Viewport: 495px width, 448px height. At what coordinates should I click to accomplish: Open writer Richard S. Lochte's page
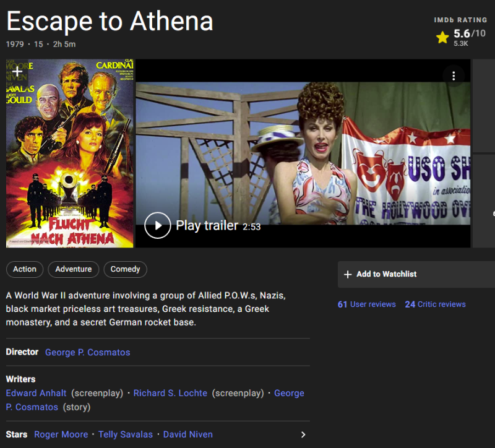(170, 393)
